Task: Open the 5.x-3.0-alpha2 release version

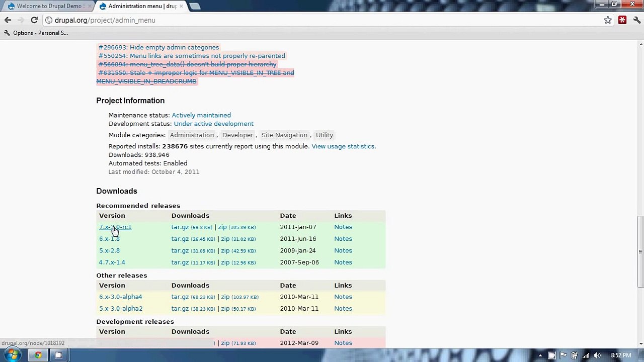Action: pos(121,309)
